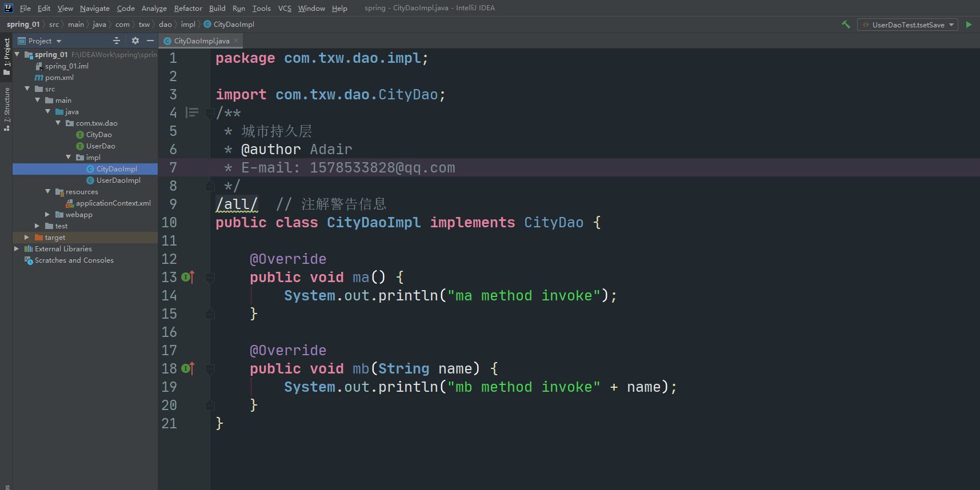Open the Code menu
980x490 pixels.
tap(126, 8)
